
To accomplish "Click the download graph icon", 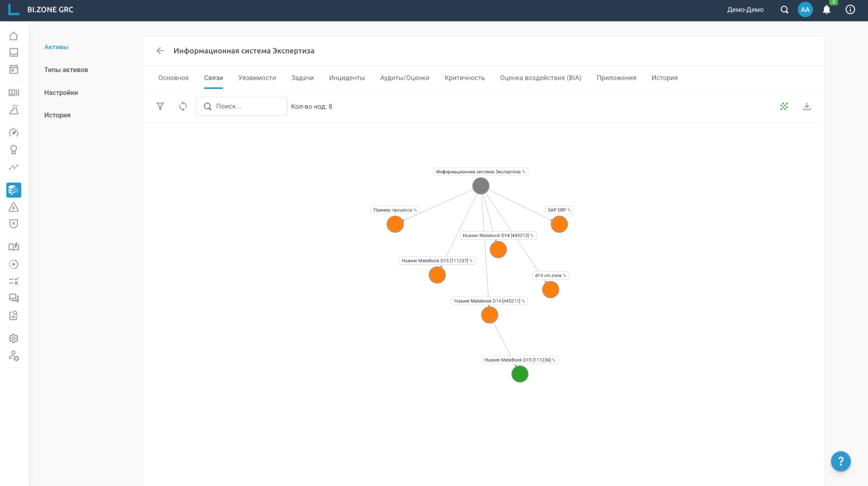I will (x=807, y=106).
